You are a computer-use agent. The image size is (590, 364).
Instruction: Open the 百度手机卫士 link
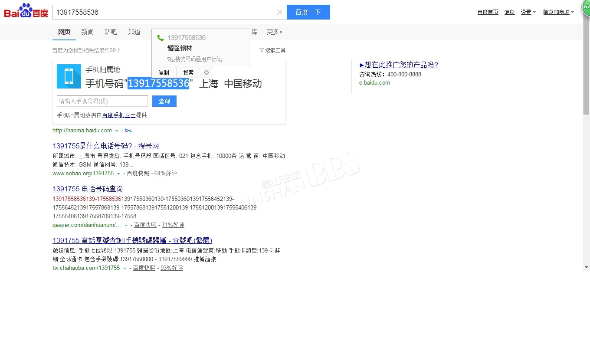click(x=119, y=115)
